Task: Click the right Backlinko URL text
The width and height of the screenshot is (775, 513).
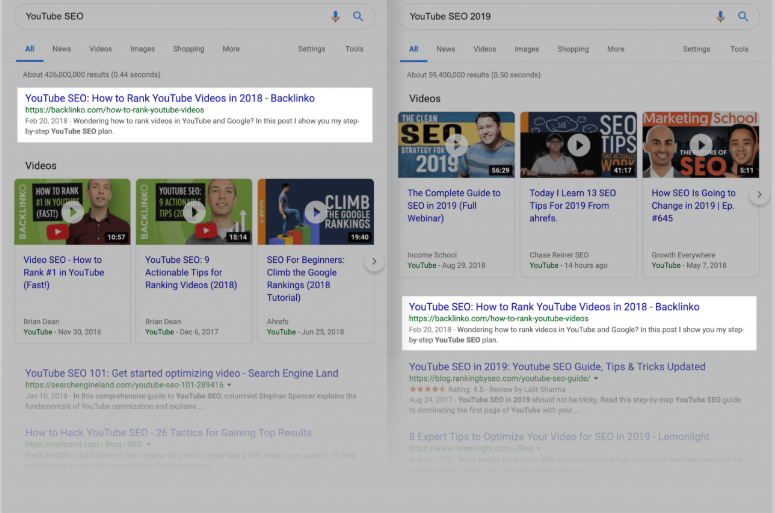Action: 499,318
